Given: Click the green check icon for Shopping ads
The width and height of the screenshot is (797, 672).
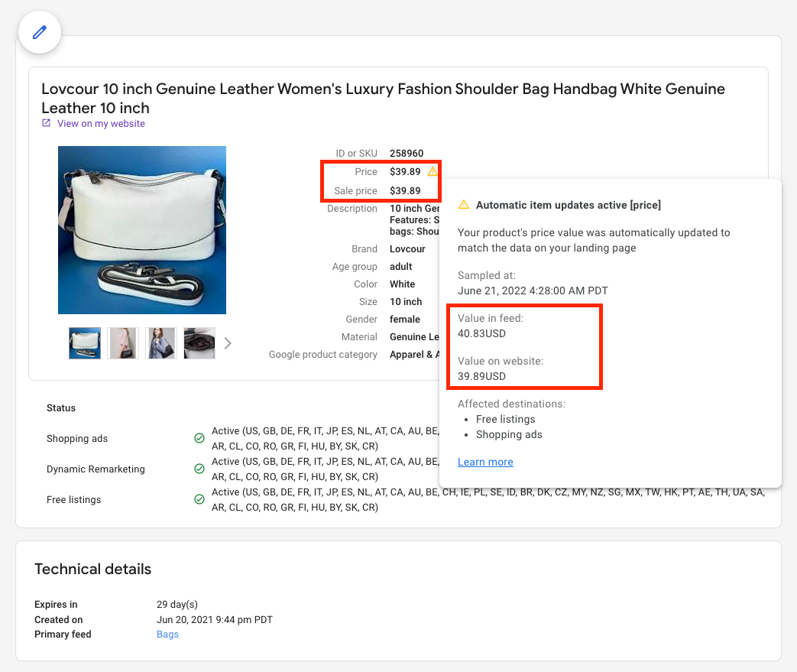Looking at the screenshot, I should click(199, 438).
